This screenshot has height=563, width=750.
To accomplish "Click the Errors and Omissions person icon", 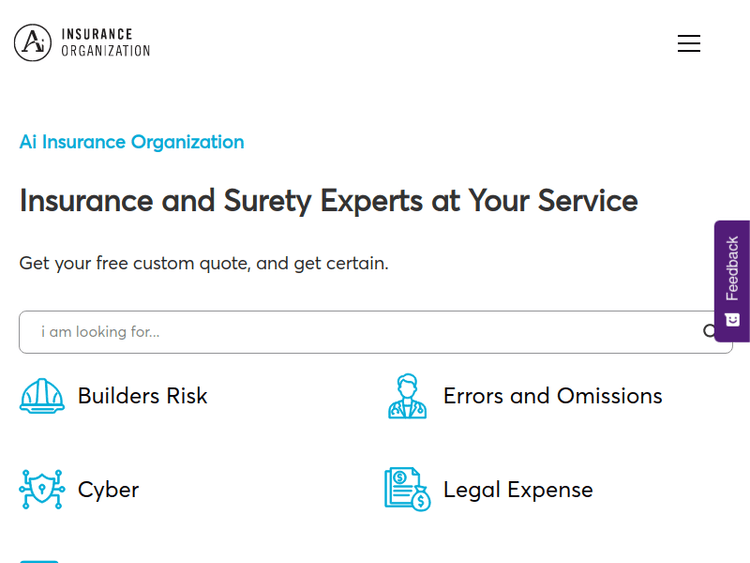I will pyautogui.click(x=407, y=396).
